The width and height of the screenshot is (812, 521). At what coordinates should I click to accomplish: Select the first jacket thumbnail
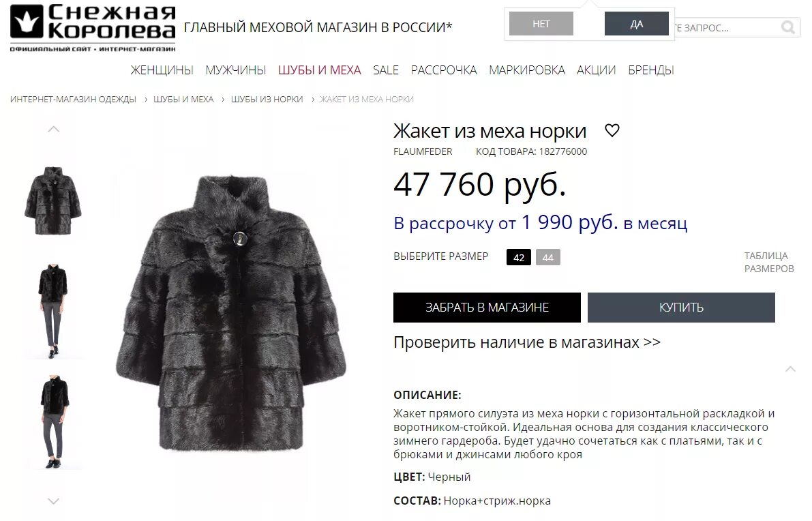pos(52,201)
